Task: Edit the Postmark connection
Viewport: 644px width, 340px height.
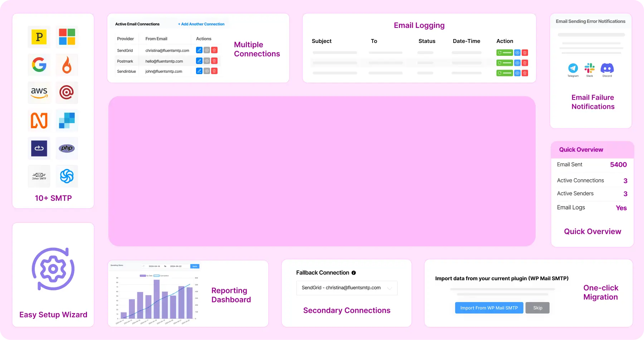Action: click(x=199, y=61)
